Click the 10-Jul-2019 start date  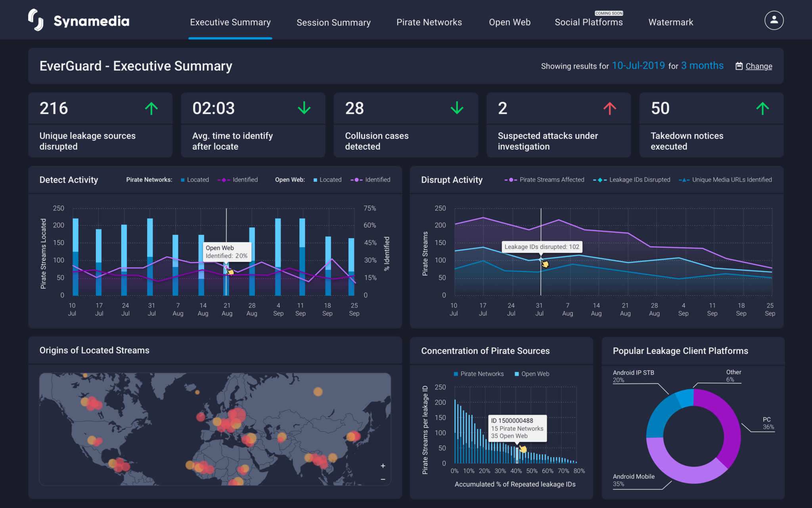(638, 65)
